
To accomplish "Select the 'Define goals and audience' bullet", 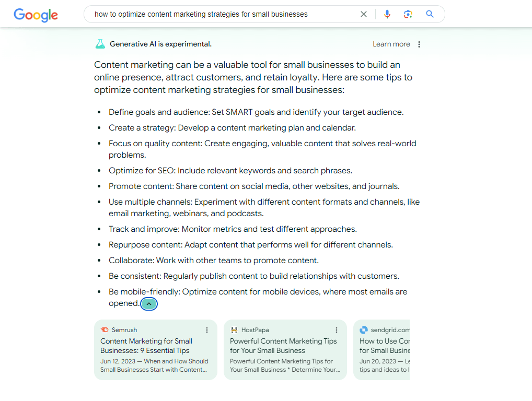I will (256, 112).
